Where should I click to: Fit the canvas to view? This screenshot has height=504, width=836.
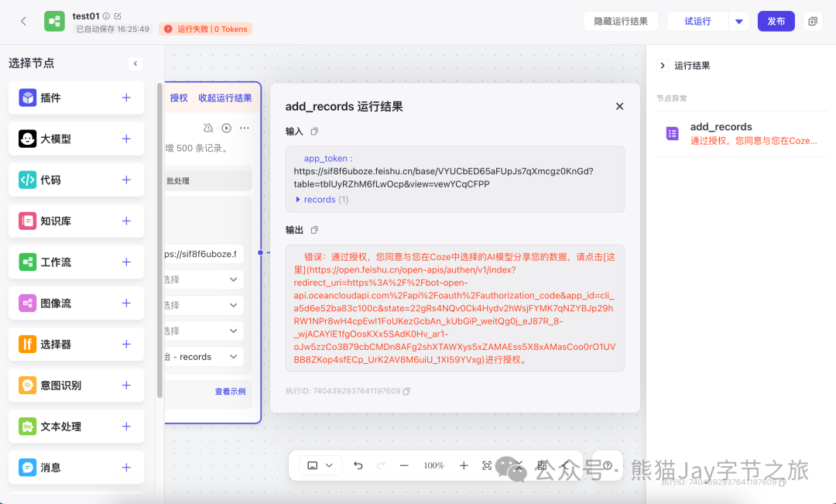point(487,465)
